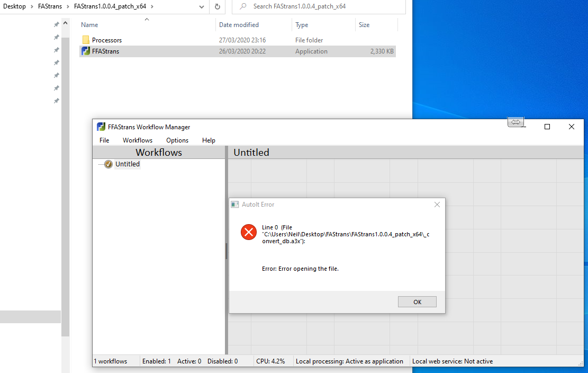Click 'Error: Error opening the file.' message
This screenshot has width=588, height=373.
300,269
